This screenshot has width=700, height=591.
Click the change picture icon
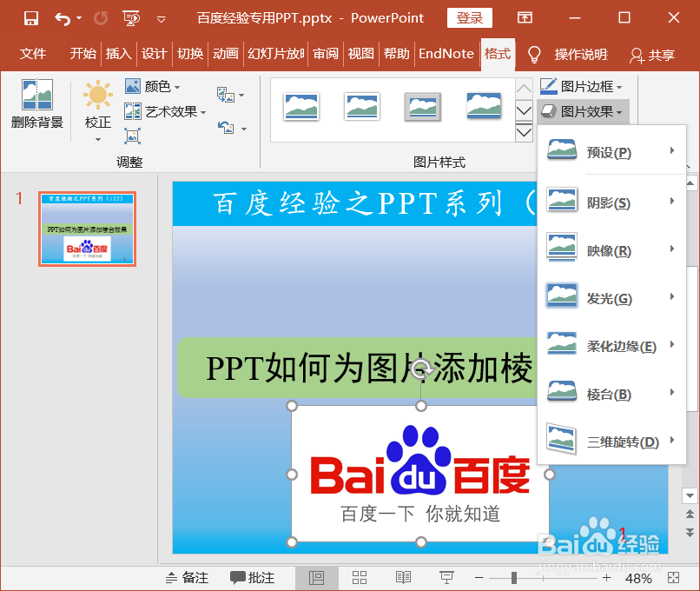[x=231, y=95]
